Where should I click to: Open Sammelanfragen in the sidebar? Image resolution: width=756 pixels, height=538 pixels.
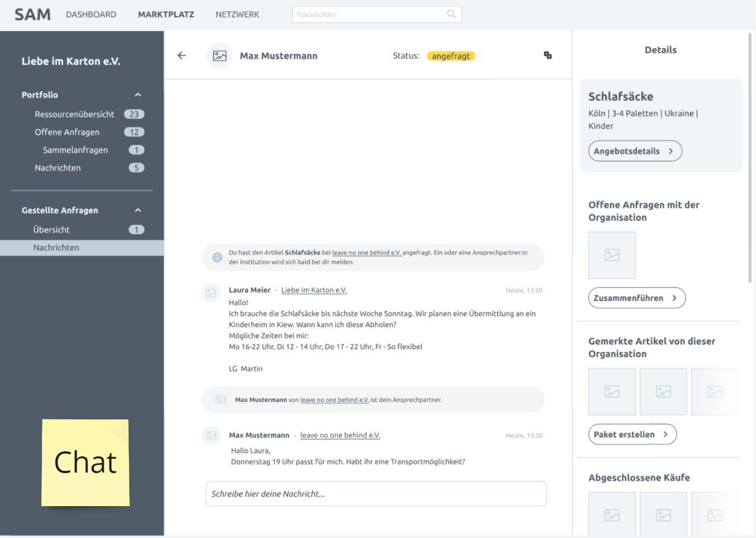pyautogui.click(x=75, y=150)
